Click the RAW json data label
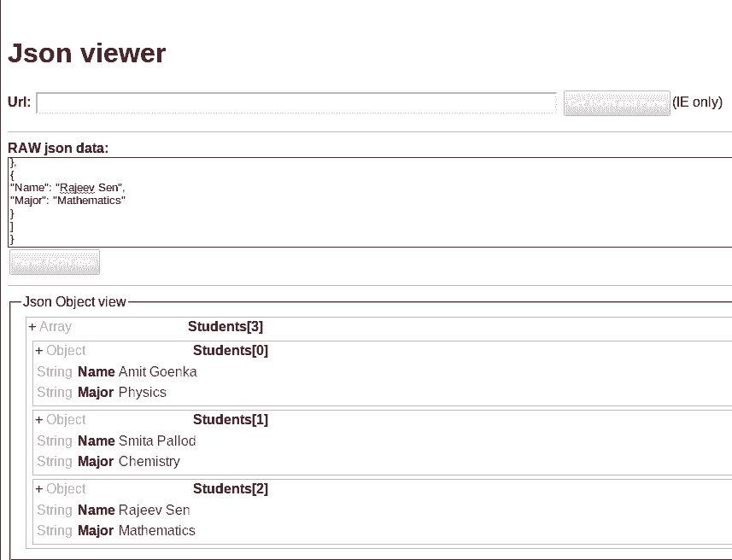Viewport: 732px width, 560px height. tap(58, 148)
